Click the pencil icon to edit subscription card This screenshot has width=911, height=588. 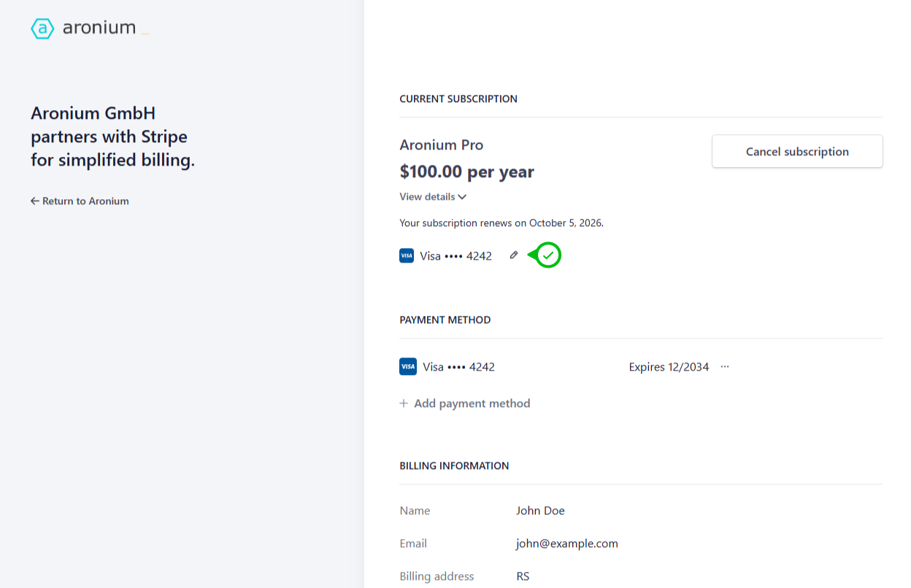click(514, 255)
